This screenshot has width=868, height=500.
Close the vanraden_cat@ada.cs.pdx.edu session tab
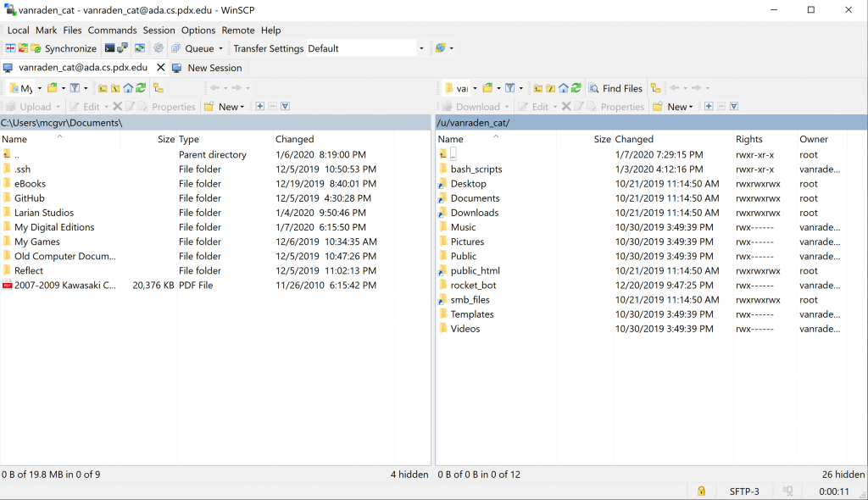tap(160, 68)
